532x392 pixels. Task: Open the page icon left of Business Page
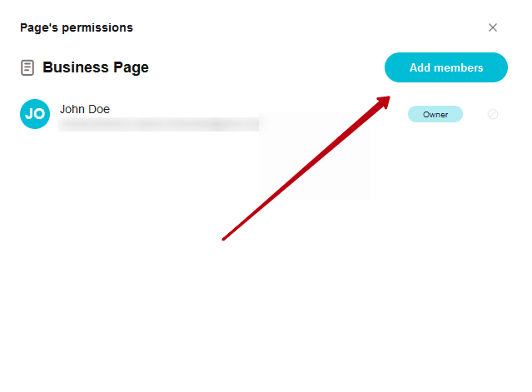coord(27,67)
